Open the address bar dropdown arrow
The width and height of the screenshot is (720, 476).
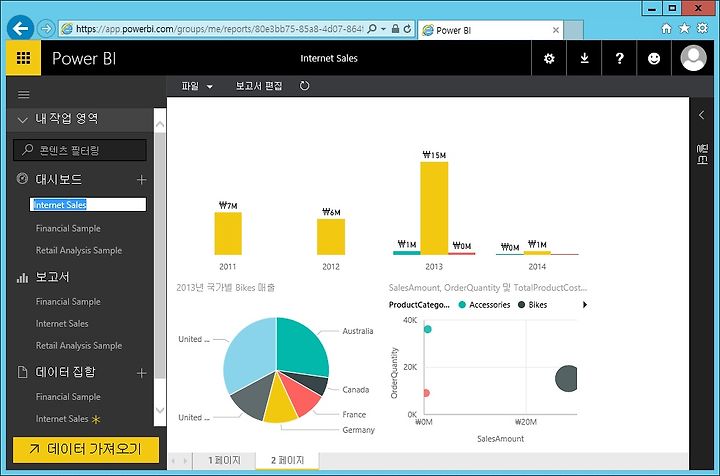pos(383,29)
